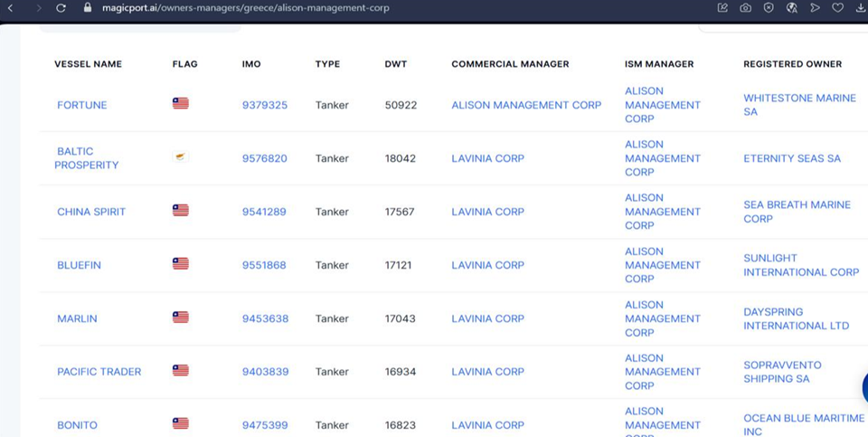
Task: Click the flag icon in the BONITO row
Action: pos(181,423)
